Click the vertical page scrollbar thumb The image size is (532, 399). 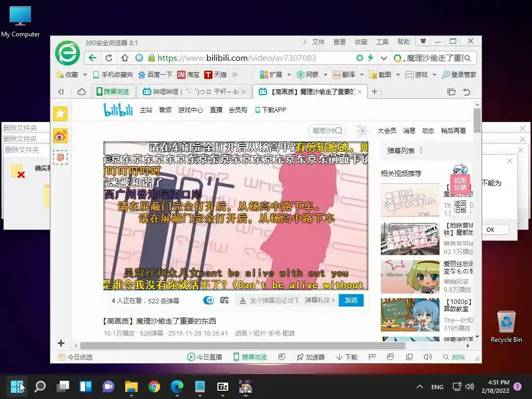(x=477, y=120)
